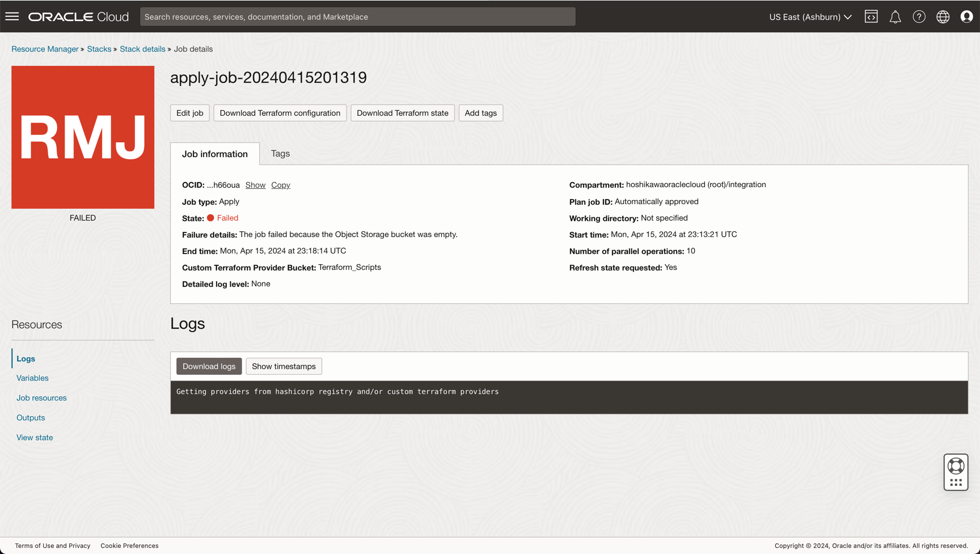The image size is (980, 554).
Task: Go to Stack details breadcrumb
Action: 142,49
